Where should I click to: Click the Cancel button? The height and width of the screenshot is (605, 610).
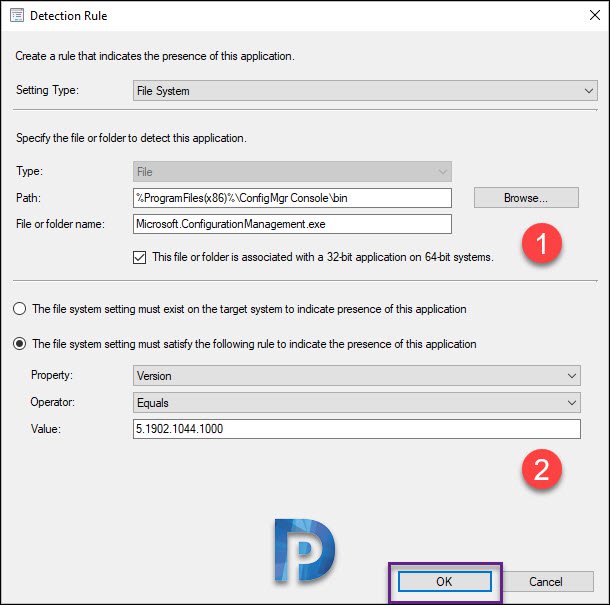[x=546, y=582]
